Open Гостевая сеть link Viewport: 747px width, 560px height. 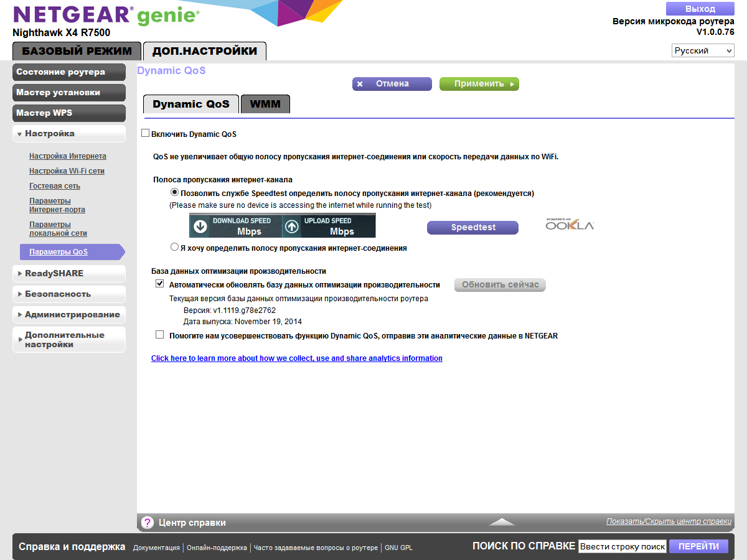55,186
